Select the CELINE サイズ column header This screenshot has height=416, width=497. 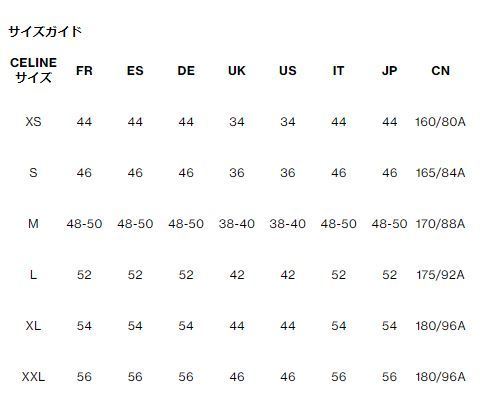pyautogui.click(x=33, y=70)
